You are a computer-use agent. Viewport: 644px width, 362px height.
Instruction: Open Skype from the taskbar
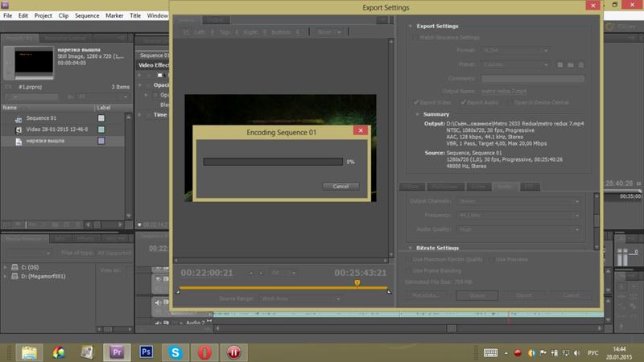(175, 352)
